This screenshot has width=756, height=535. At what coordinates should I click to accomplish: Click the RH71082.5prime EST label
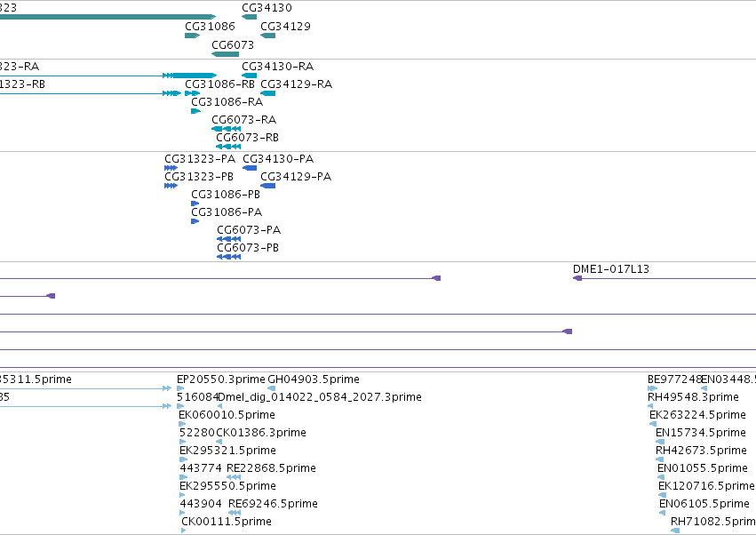pyautogui.click(x=713, y=522)
